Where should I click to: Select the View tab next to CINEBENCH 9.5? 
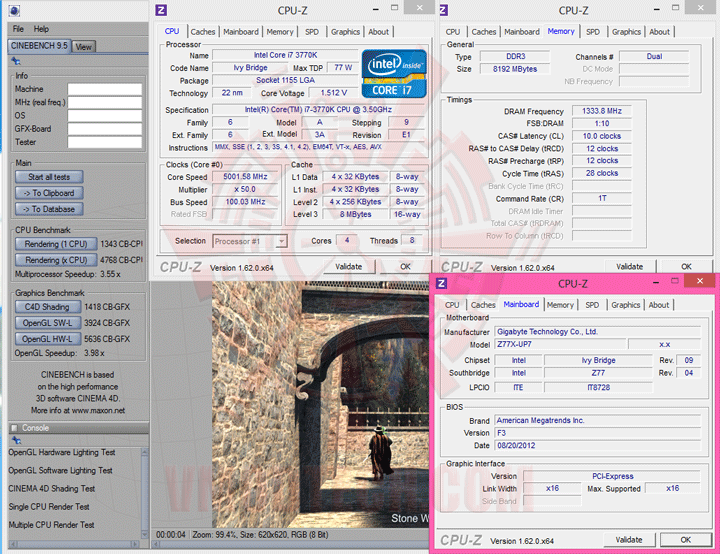[x=84, y=47]
